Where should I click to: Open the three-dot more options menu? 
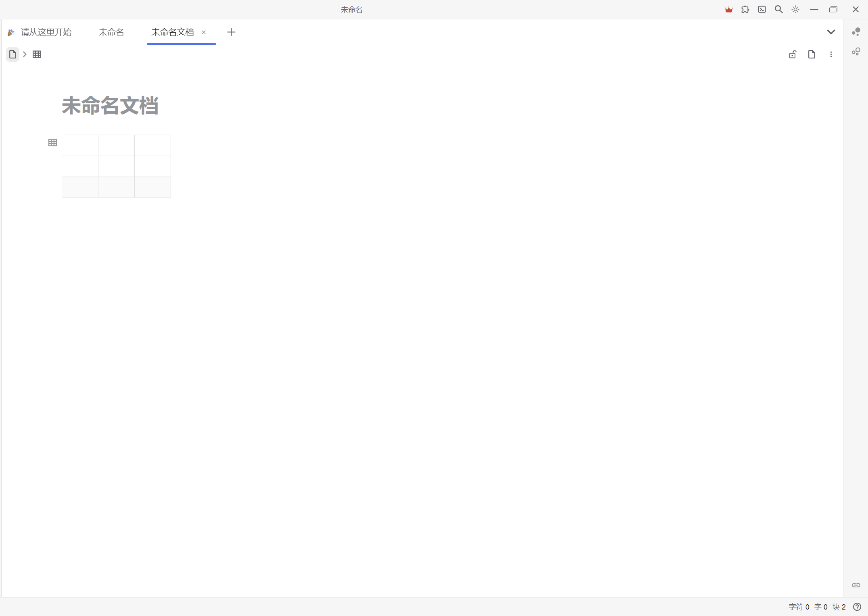point(831,54)
